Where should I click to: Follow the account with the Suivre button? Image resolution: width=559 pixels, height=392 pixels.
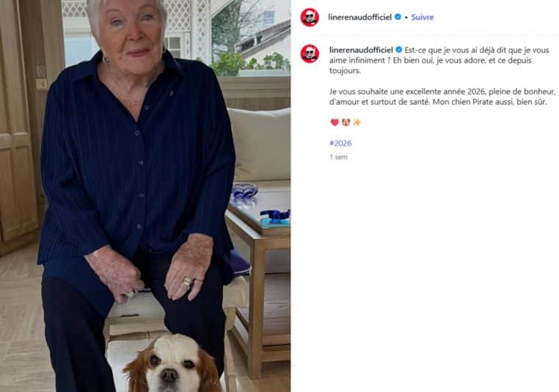coord(423,17)
